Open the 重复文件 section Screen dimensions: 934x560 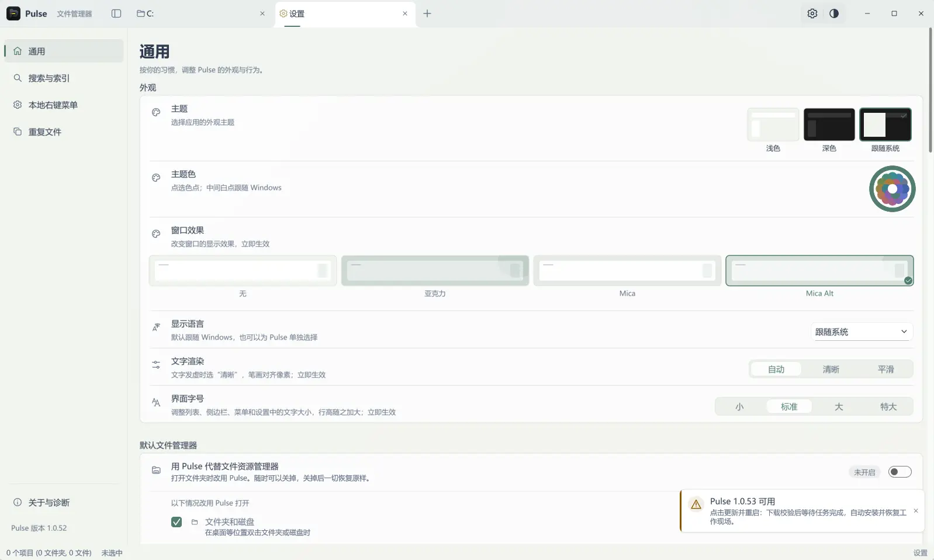(x=64, y=132)
